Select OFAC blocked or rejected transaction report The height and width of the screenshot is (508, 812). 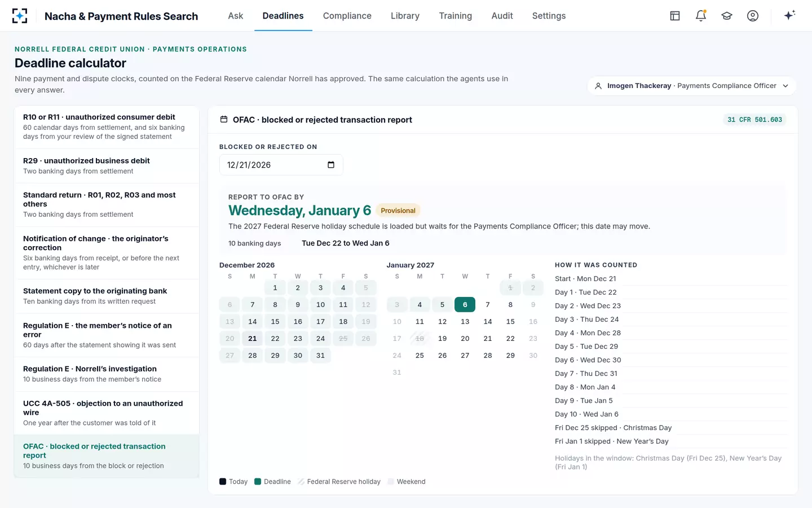107,456
